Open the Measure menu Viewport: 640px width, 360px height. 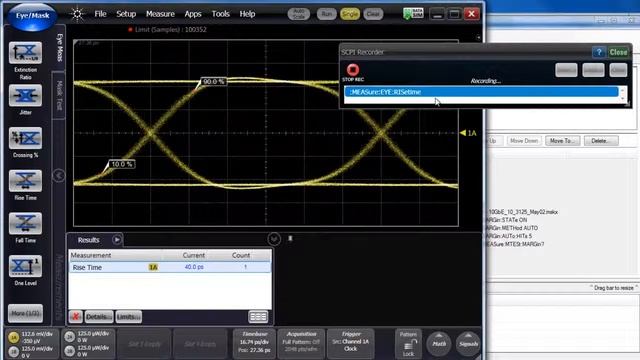click(160, 14)
